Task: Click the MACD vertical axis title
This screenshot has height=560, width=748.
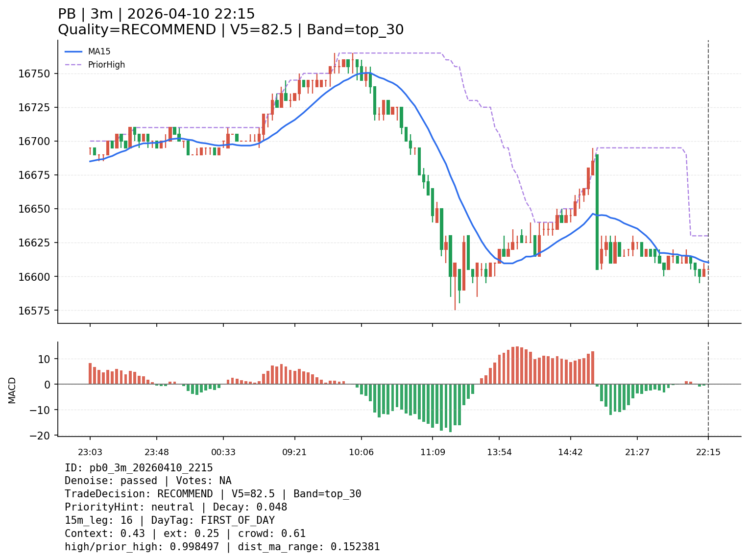Action: click(x=12, y=390)
